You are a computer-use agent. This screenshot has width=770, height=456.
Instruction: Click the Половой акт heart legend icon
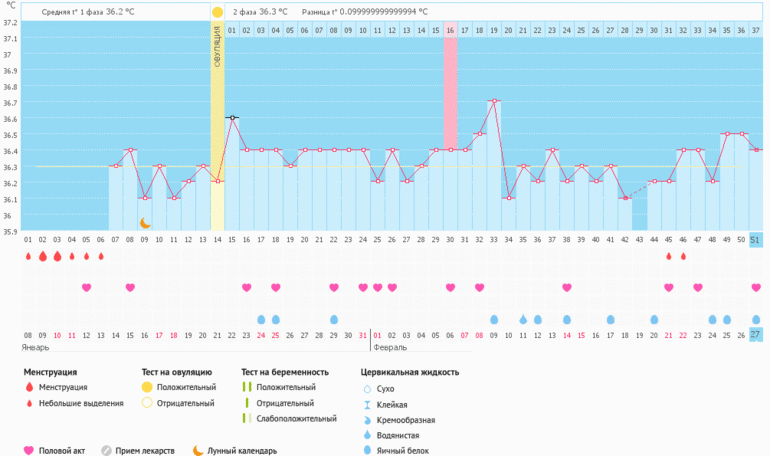coord(29,450)
